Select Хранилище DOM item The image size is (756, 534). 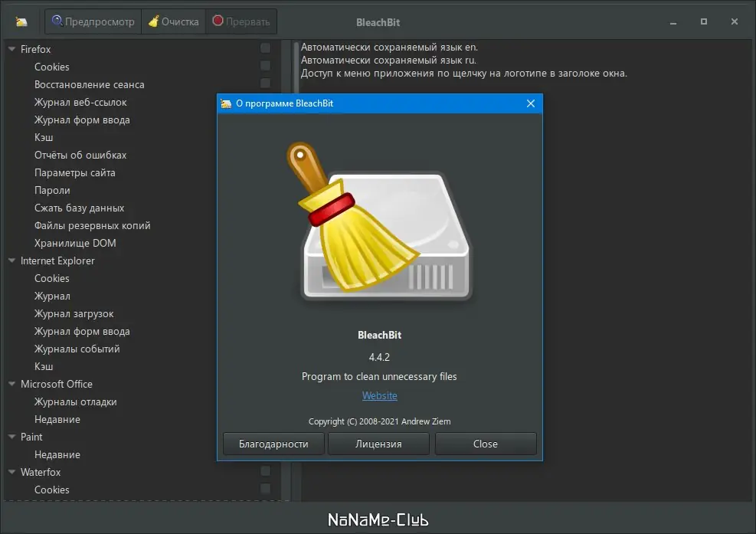[75, 243]
